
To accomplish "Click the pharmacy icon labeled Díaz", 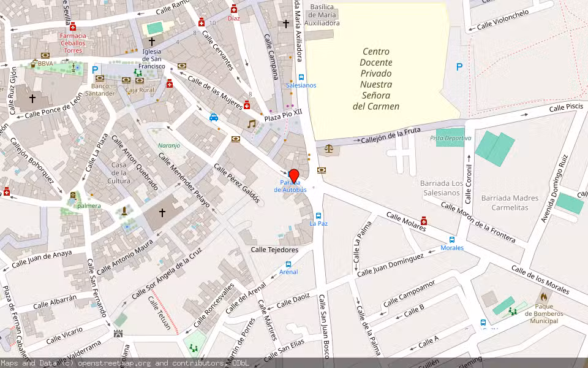I will [x=235, y=9].
